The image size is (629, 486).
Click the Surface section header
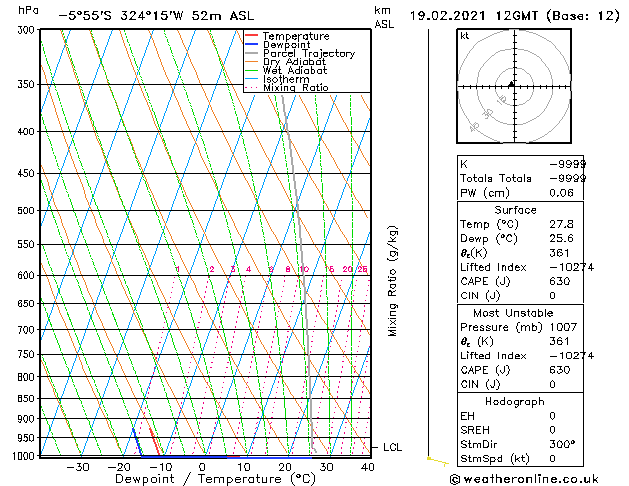coord(515,210)
